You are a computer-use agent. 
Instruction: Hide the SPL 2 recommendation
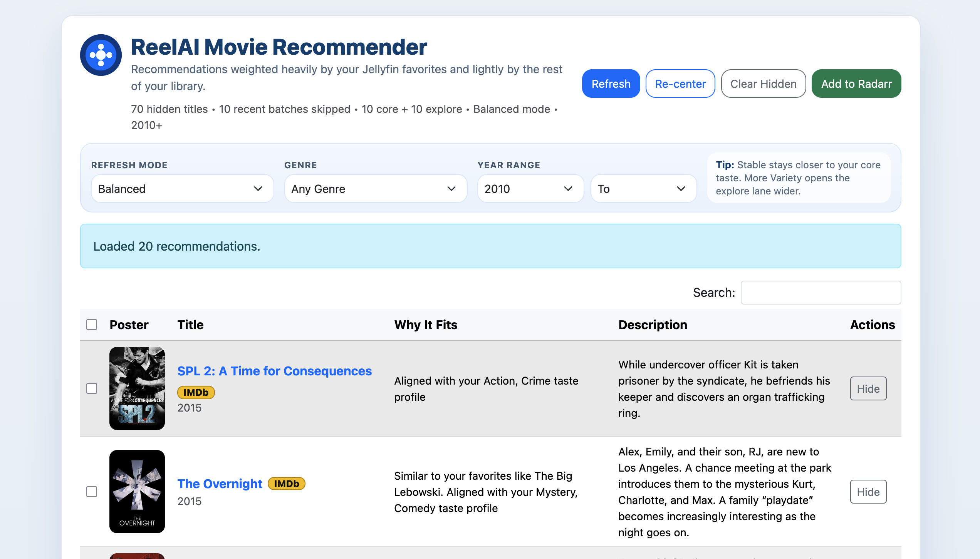pyautogui.click(x=868, y=388)
